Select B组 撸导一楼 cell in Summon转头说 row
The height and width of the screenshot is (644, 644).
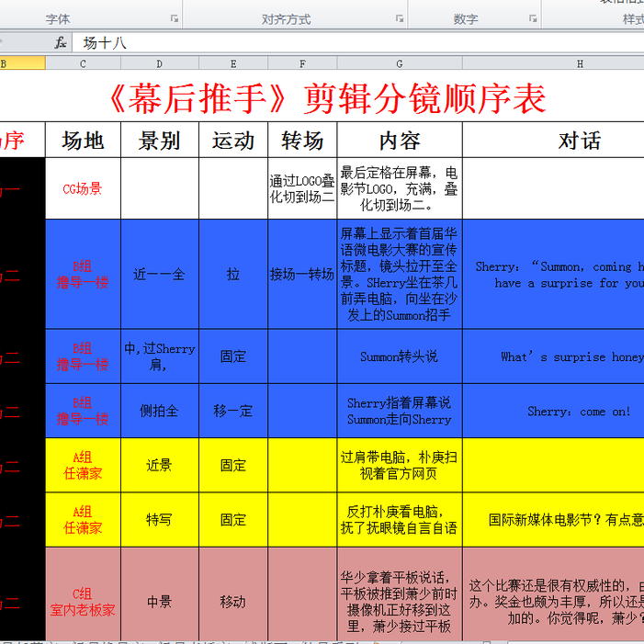coord(83,356)
